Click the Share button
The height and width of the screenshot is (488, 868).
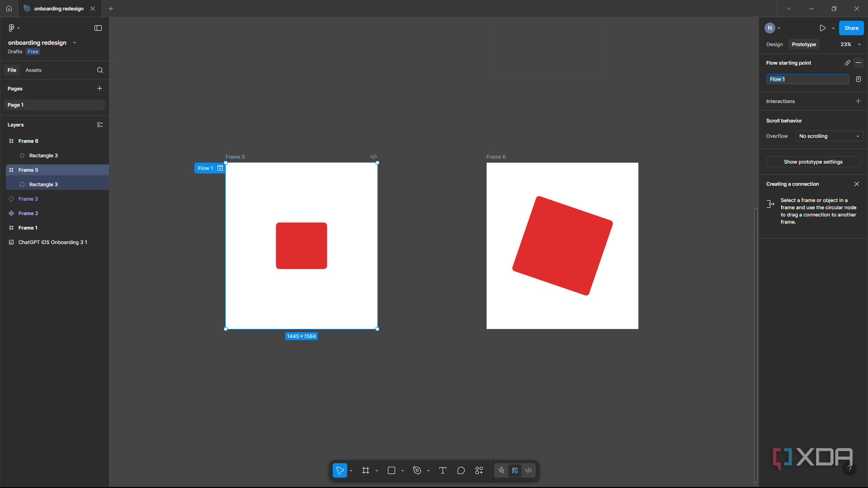point(851,28)
